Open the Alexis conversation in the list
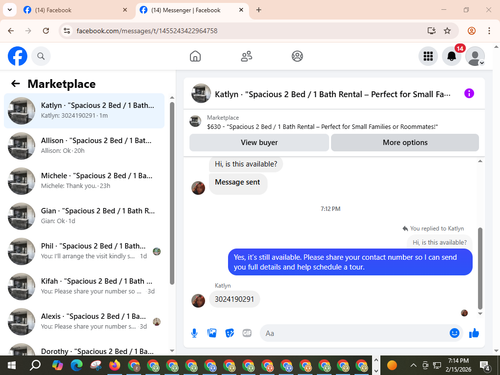Image resolution: width=500 pixels, height=375 pixels. tap(84, 321)
